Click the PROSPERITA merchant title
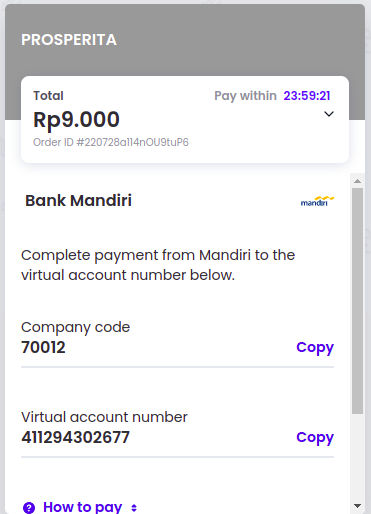371x514 pixels. tap(69, 40)
